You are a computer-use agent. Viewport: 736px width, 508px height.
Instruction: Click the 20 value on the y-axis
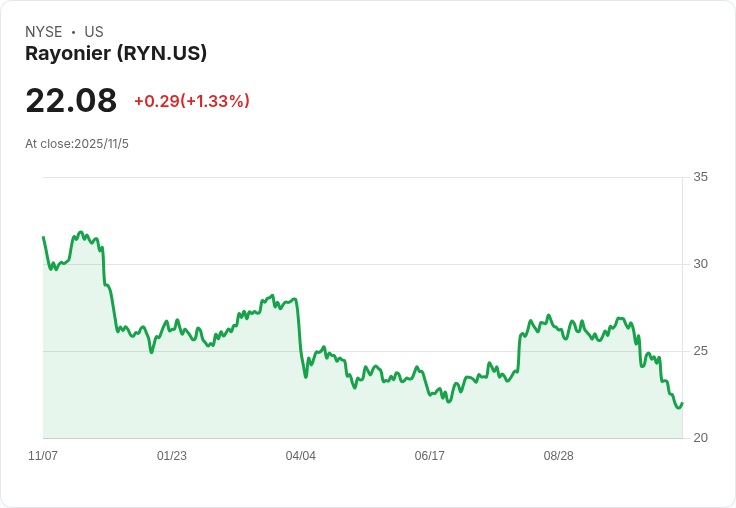click(700, 438)
